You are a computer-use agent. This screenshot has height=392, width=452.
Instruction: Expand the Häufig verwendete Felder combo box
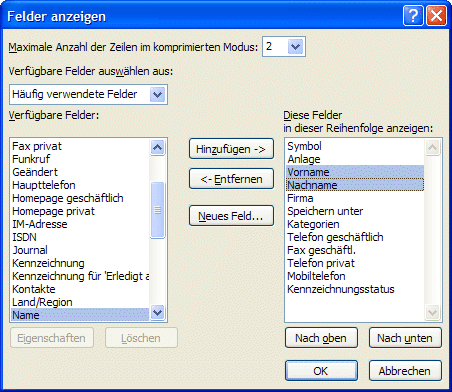(158, 95)
